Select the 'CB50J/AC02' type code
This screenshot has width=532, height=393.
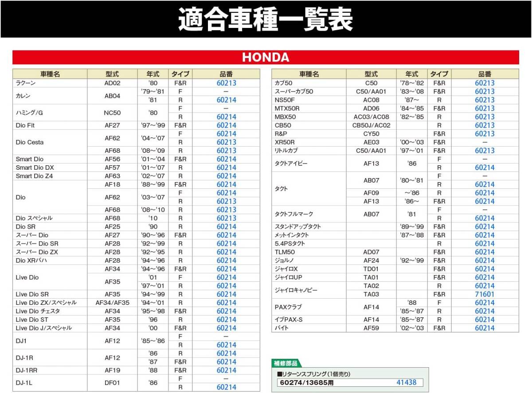click(x=372, y=125)
